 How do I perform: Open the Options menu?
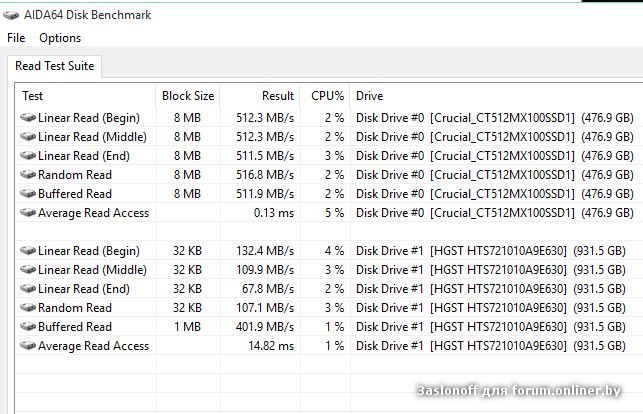(x=60, y=38)
